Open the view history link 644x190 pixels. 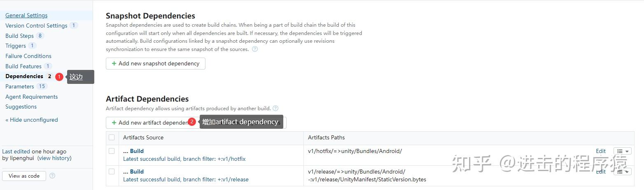pyautogui.click(x=54, y=158)
